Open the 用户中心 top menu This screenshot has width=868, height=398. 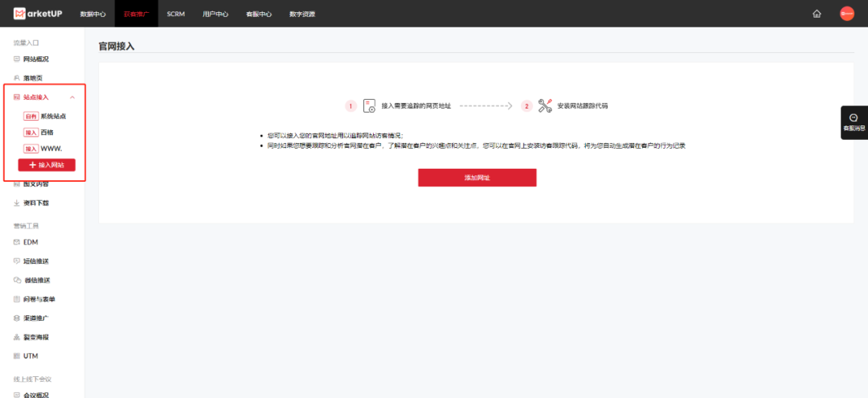click(215, 14)
